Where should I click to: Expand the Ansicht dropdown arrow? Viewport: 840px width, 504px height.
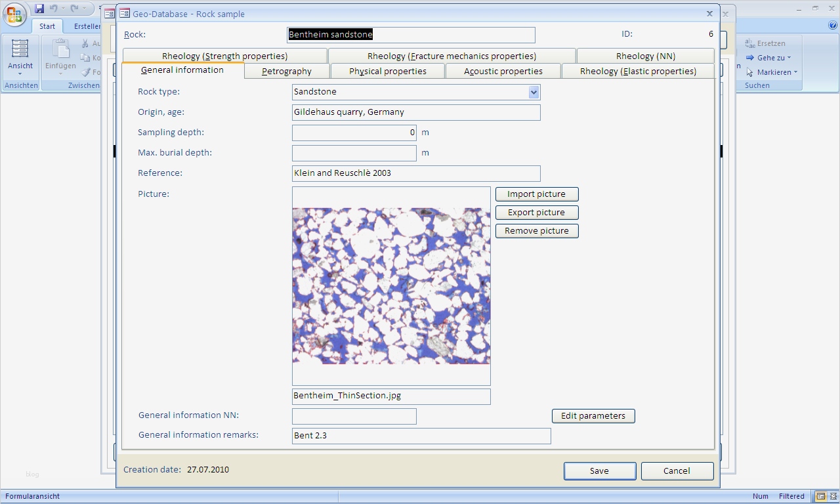[20, 73]
